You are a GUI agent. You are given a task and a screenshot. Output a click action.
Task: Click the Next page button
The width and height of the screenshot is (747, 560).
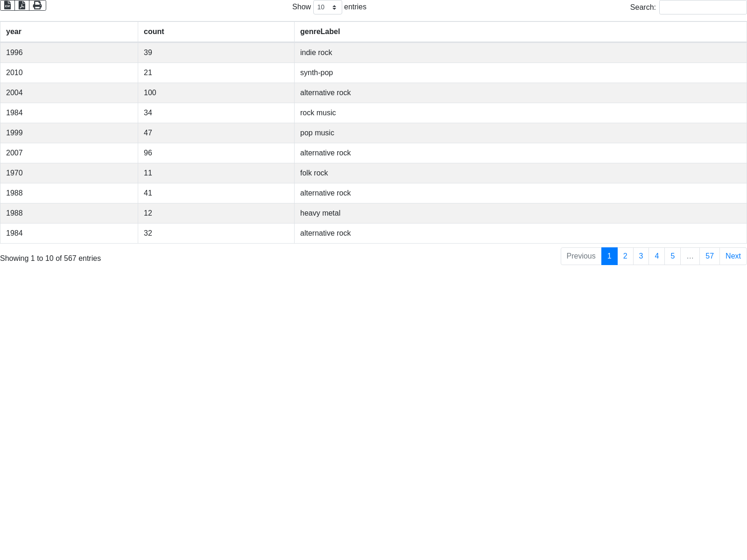(x=733, y=256)
